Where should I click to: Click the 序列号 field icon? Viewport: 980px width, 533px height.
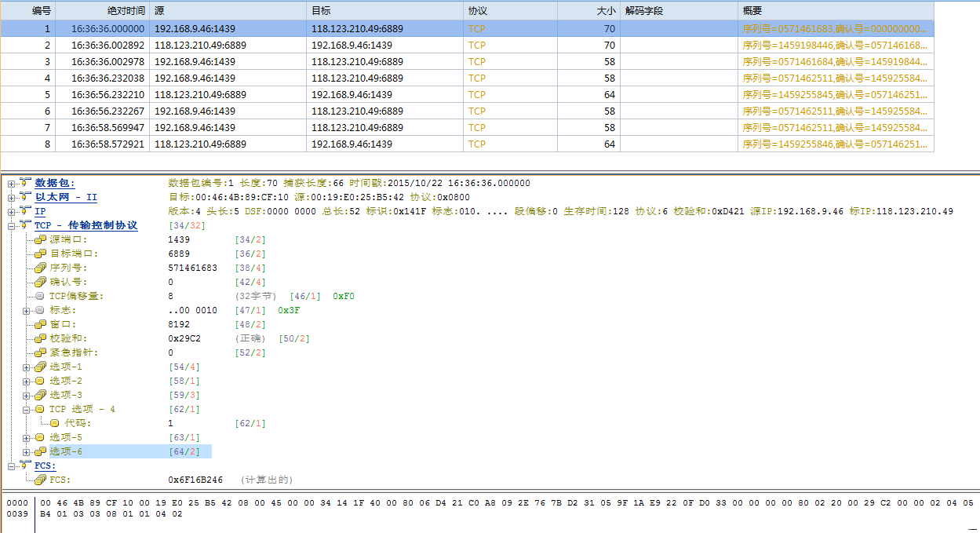(x=40, y=268)
